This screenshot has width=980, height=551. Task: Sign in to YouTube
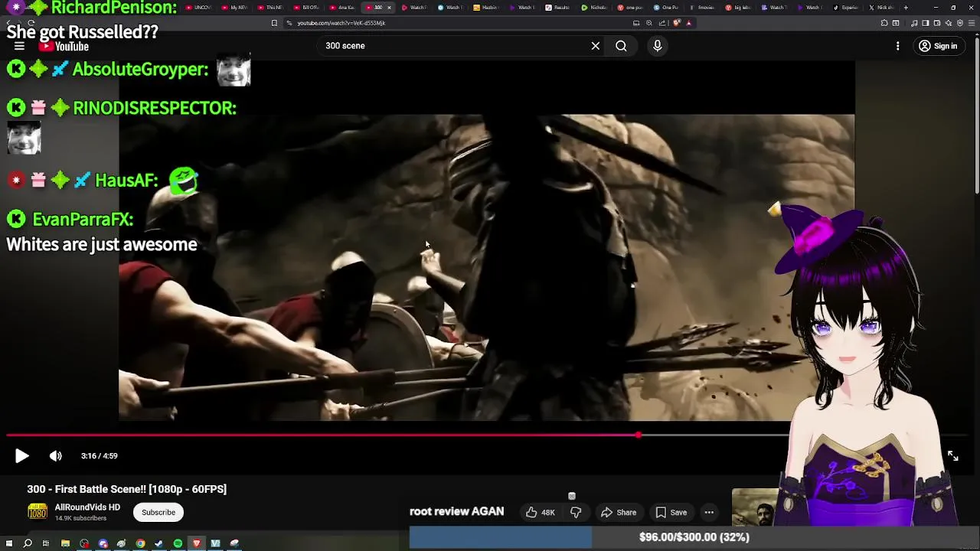[x=938, y=46]
